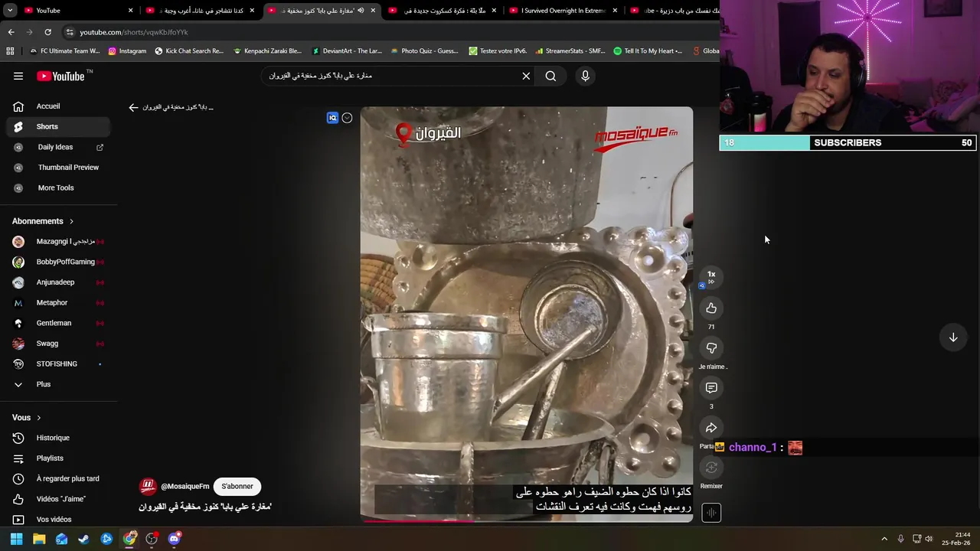
Task: Like the short with the thumbs-up icon
Action: point(711,308)
